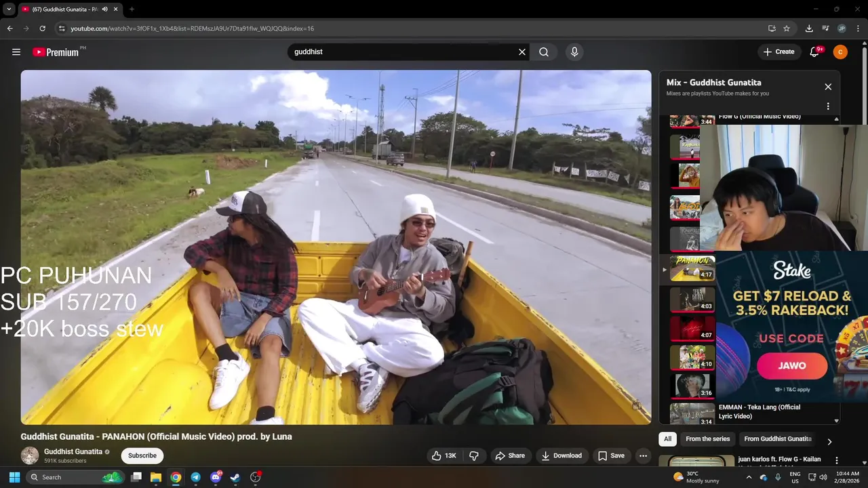Run search with magnifier button
The width and height of the screenshot is (868, 488).
click(x=544, y=52)
